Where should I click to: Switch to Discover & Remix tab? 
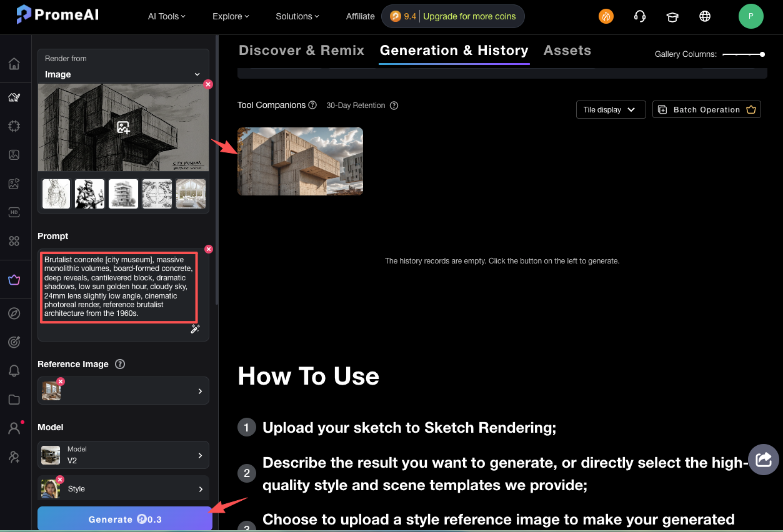tap(301, 51)
